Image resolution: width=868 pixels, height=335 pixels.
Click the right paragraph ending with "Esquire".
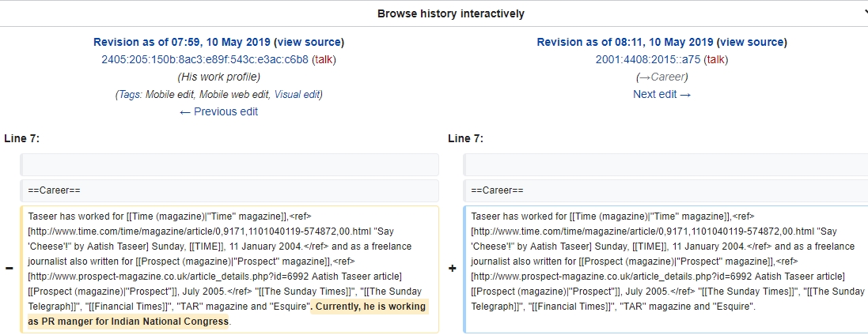point(666,269)
